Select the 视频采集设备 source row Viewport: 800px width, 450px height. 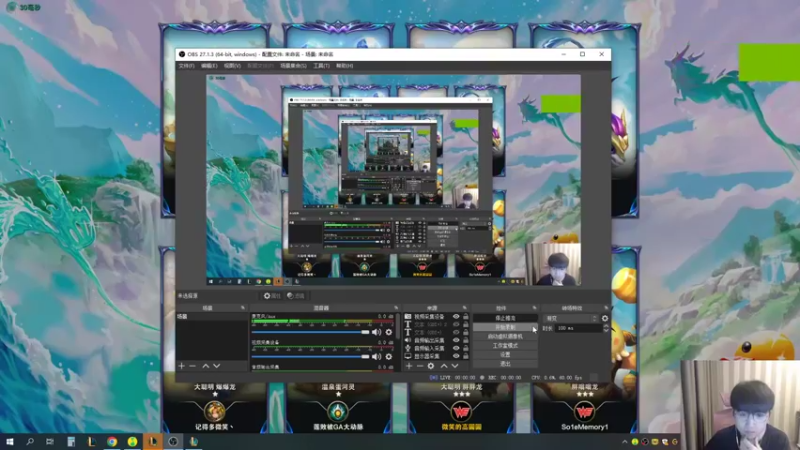(x=436, y=317)
